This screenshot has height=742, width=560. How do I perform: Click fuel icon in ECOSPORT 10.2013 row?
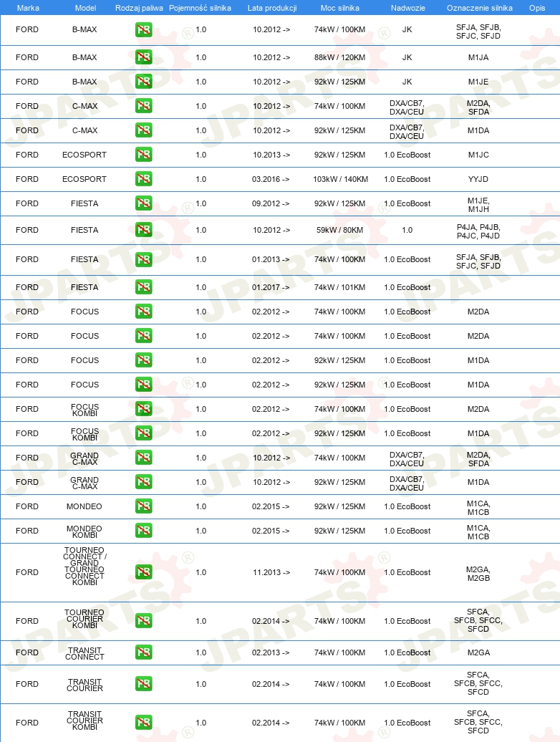[x=144, y=154]
